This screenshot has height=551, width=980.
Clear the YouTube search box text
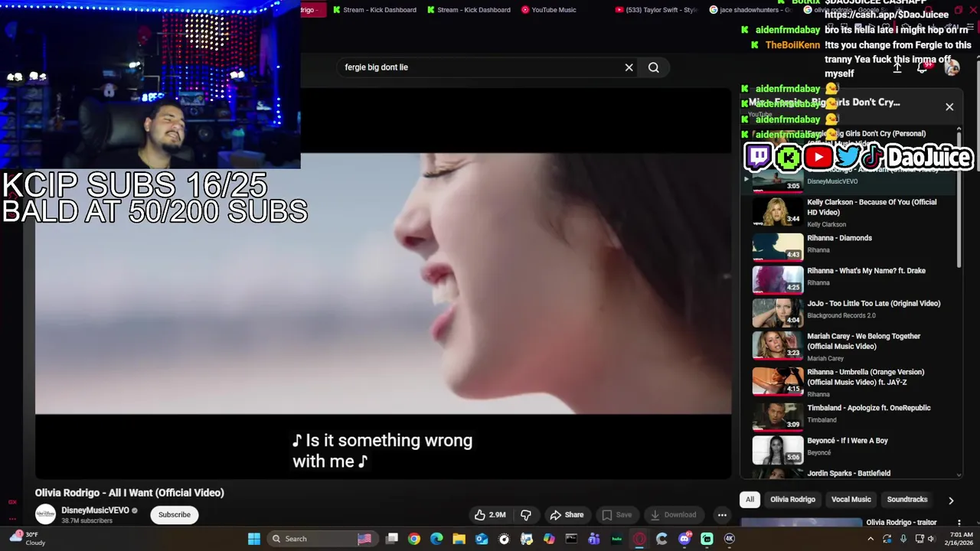[629, 67]
